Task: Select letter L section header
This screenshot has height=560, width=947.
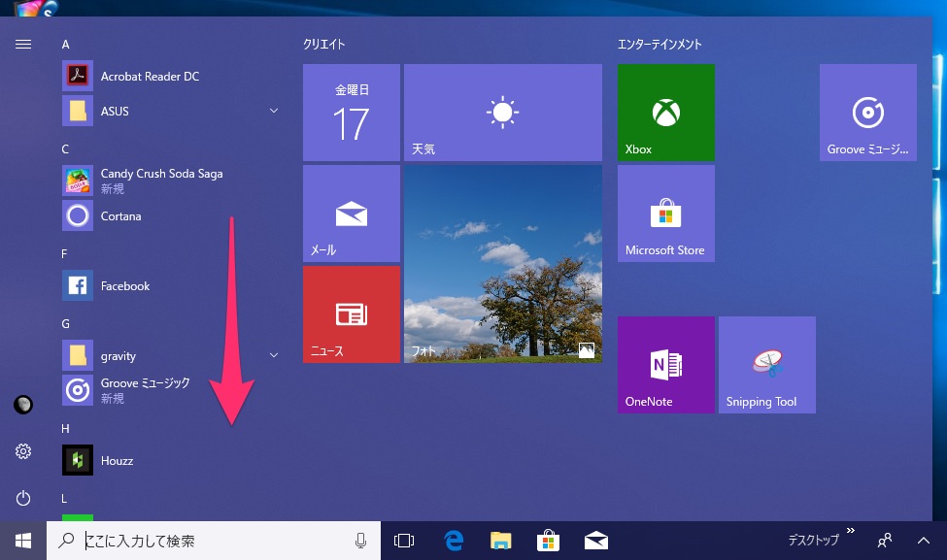Action: coord(64,499)
